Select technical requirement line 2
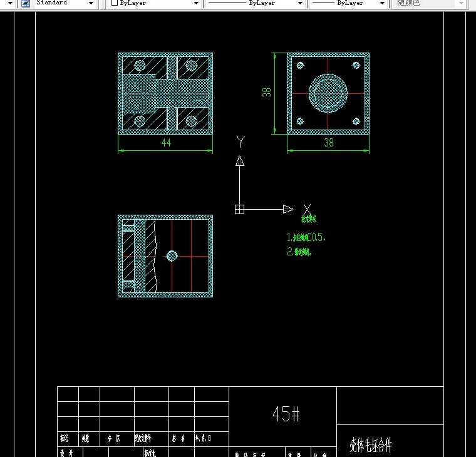Viewport: 476px width, 457px height. [x=299, y=252]
